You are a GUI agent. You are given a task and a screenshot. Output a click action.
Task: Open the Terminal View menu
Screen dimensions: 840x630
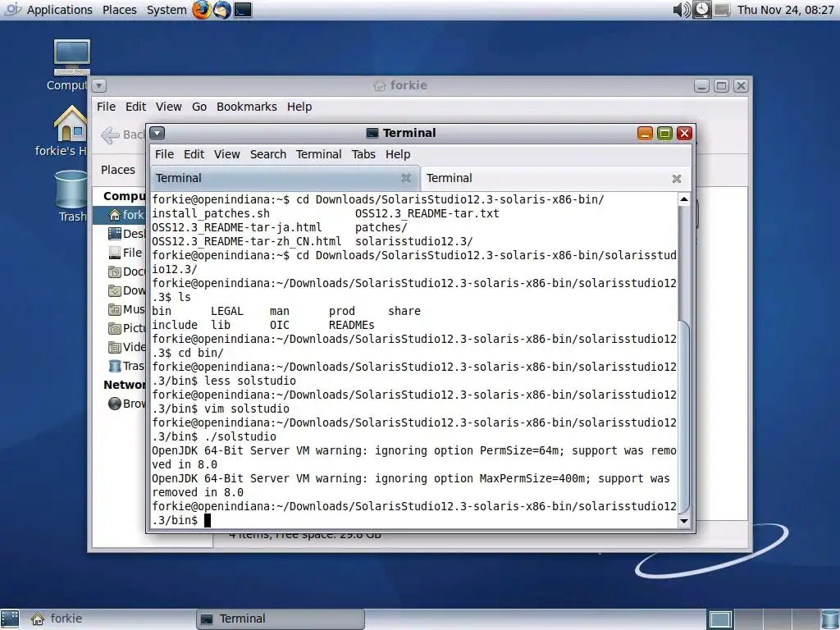click(227, 154)
